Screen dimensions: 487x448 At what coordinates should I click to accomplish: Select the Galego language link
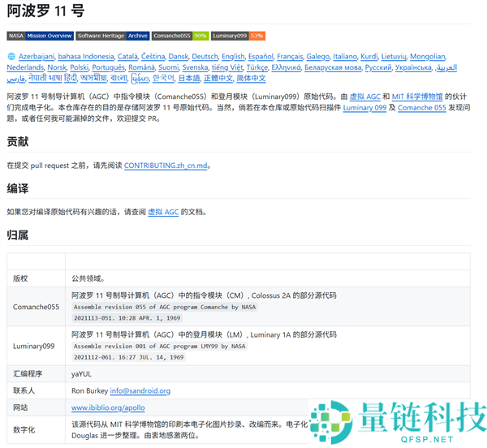coord(317,57)
